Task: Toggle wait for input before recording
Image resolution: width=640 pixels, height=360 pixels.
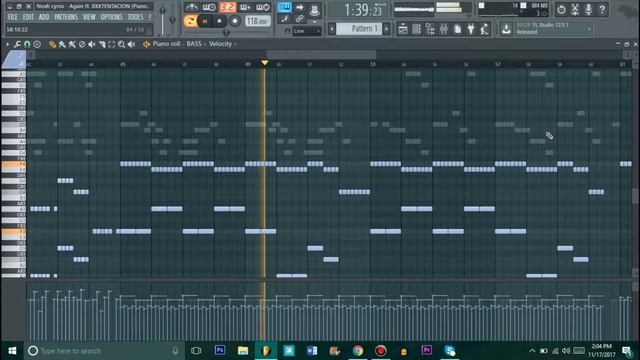Action: pos(209,7)
